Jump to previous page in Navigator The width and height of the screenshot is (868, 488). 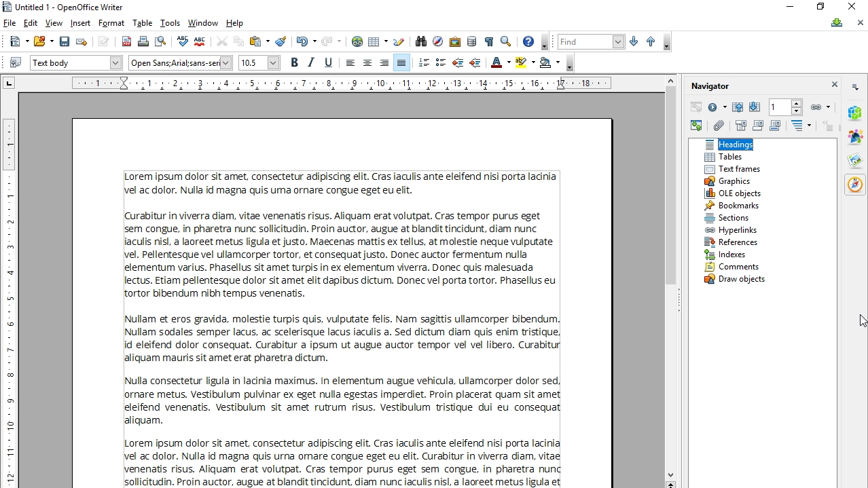click(738, 107)
